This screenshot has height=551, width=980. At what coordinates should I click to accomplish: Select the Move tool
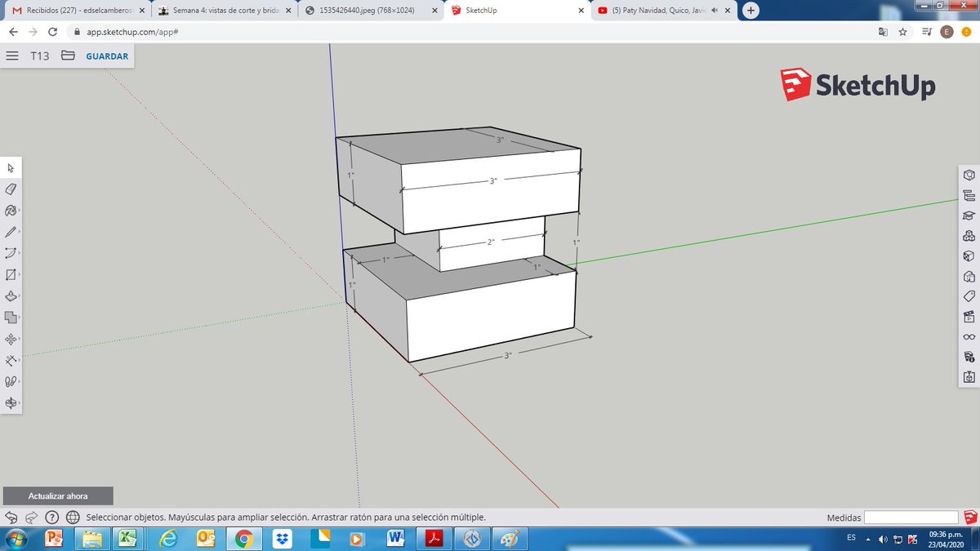(11, 338)
